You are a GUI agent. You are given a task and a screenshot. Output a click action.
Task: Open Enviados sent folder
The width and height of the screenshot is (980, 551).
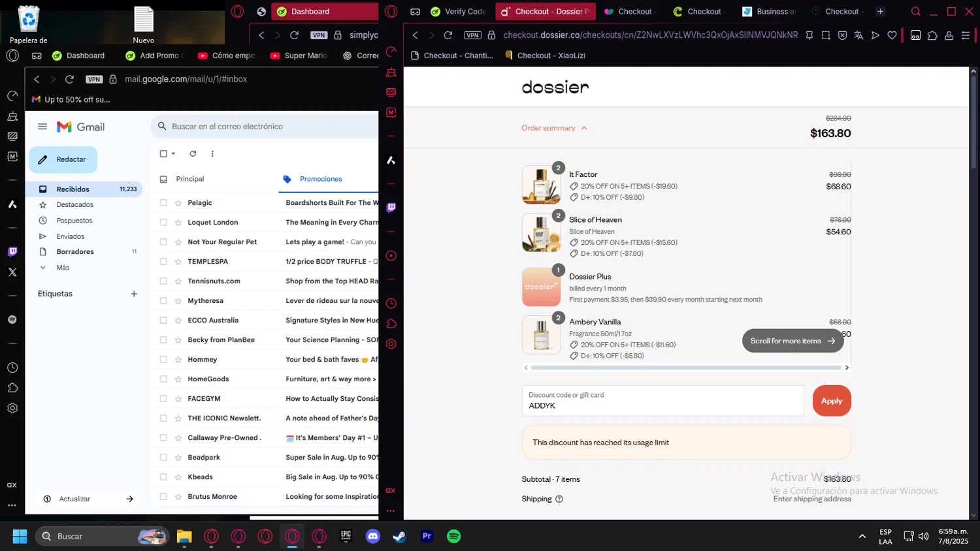pos(70,236)
